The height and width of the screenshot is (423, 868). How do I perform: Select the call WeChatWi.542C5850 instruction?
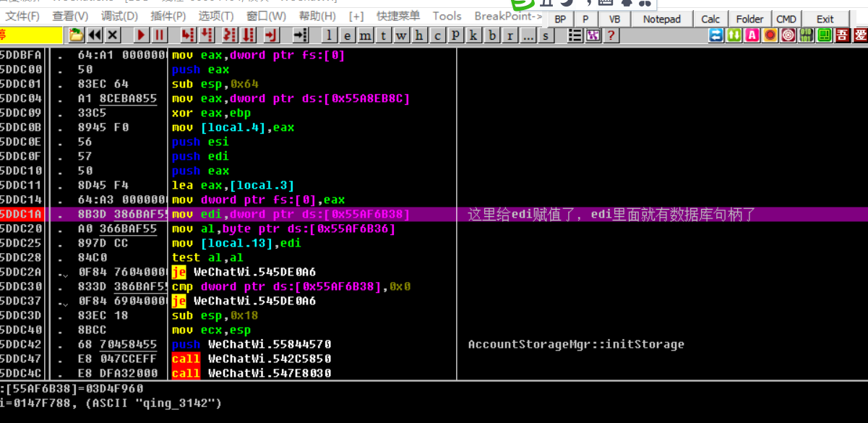(x=252, y=359)
